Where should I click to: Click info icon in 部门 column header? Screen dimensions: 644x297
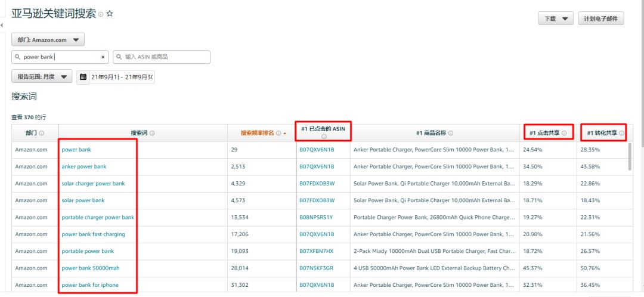[x=42, y=133]
